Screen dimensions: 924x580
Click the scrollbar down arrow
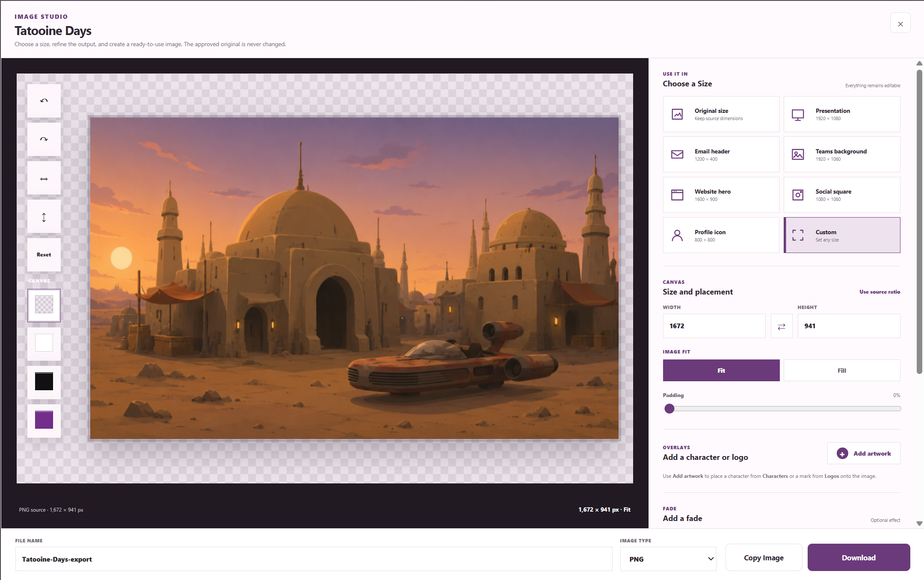pos(919,524)
